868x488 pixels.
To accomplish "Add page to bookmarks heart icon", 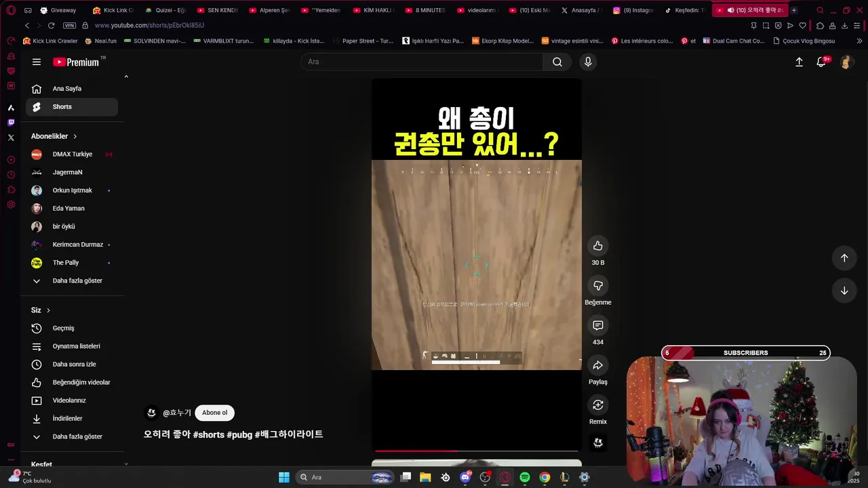I will coord(803,26).
